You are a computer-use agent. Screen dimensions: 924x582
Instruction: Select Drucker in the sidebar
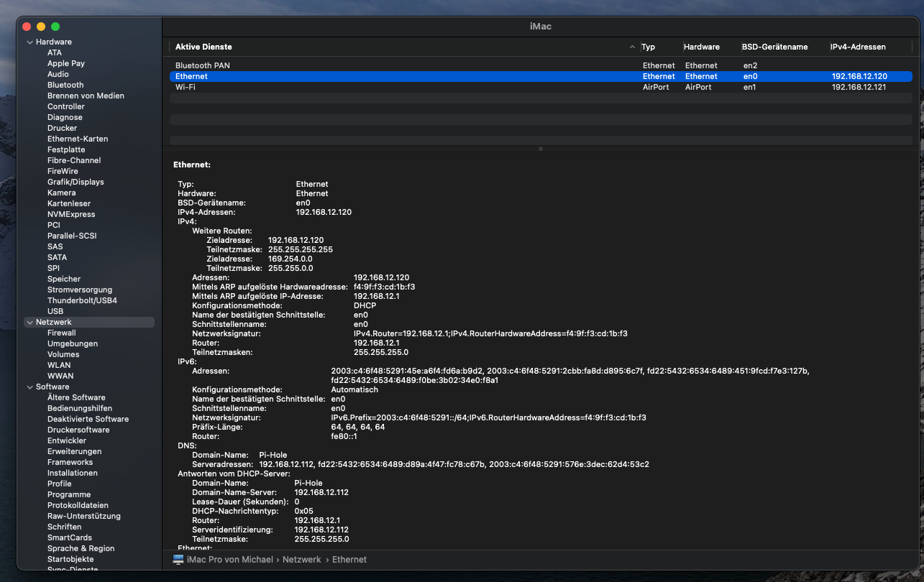tap(62, 128)
